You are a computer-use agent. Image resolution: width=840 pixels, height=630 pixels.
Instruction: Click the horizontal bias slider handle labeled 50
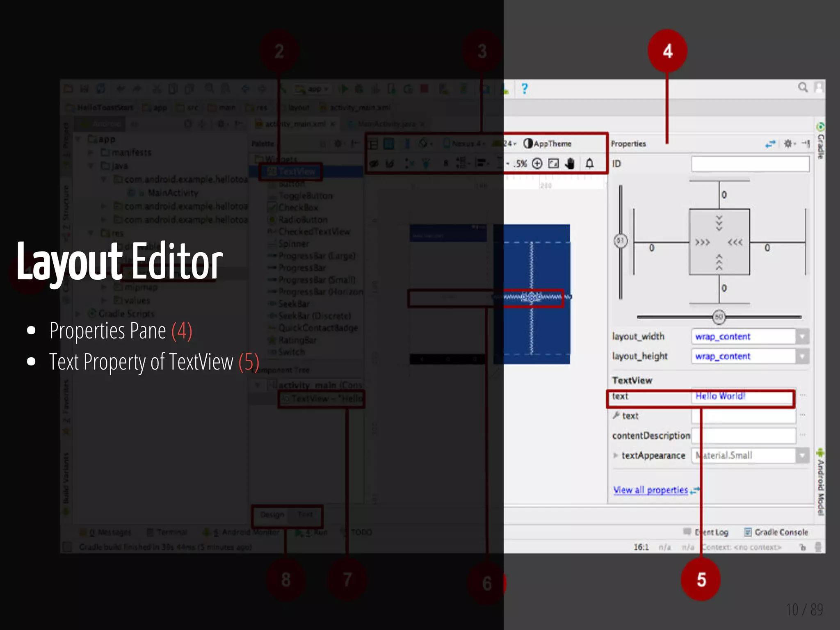coord(719,317)
